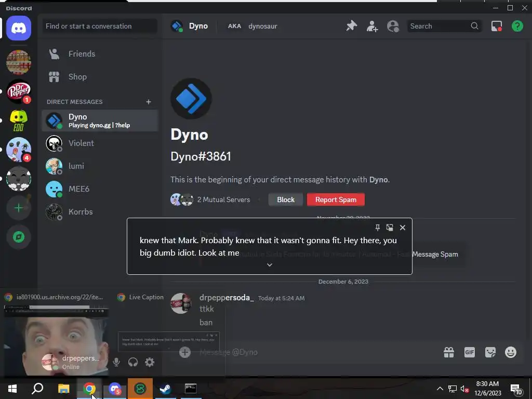
Task: Open Korrbs direct message
Action: click(100, 212)
